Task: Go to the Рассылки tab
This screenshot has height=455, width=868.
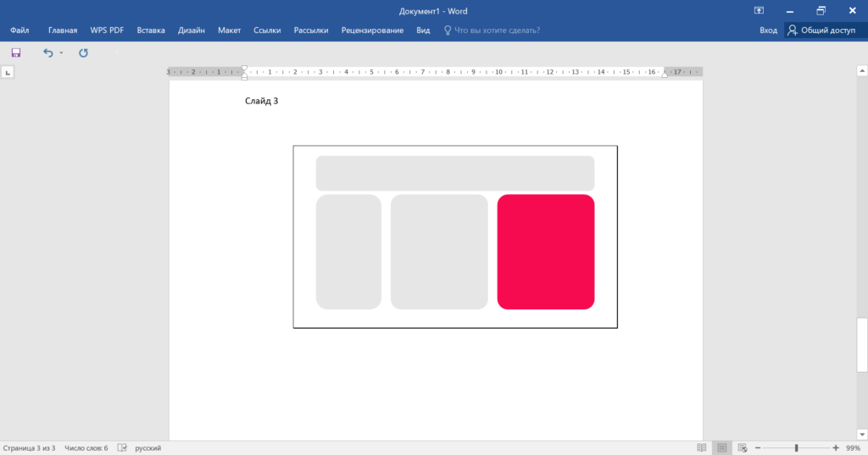Action: pyautogui.click(x=310, y=31)
